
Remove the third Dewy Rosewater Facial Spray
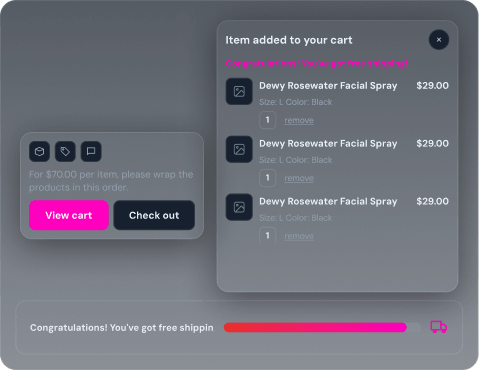point(299,236)
